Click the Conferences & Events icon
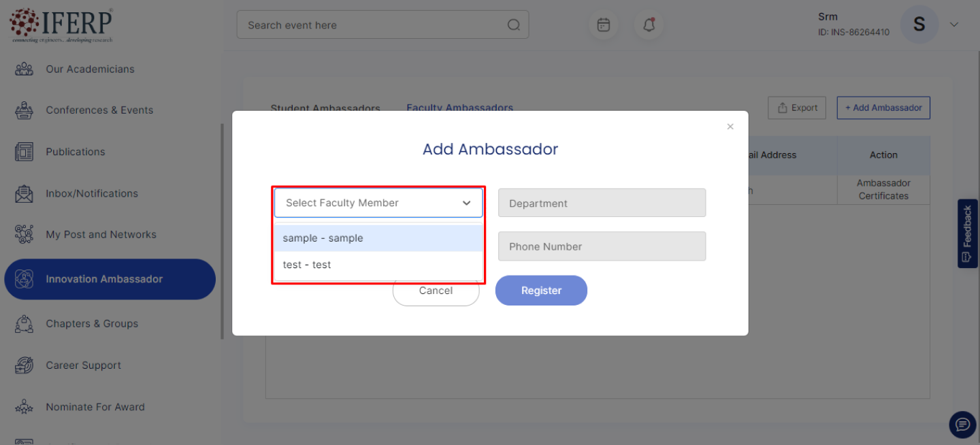The height and width of the screenshot is (445, 980). (24, 110)
